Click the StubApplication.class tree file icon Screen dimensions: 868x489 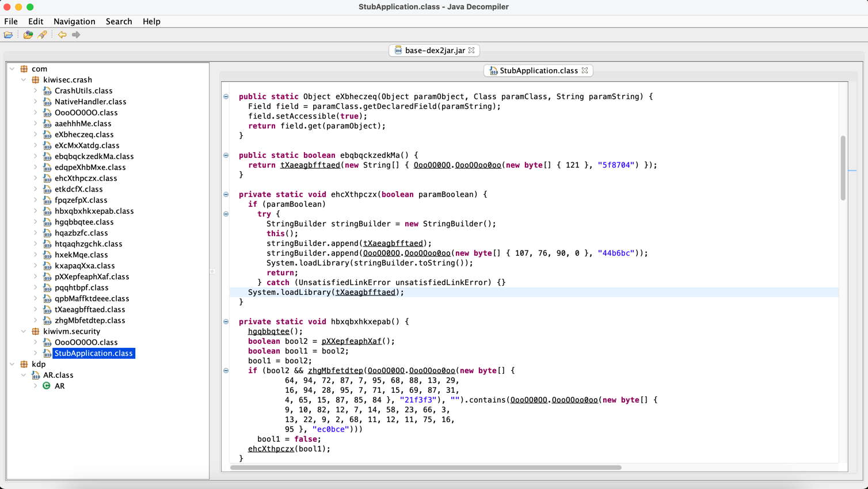click(47, 353)
